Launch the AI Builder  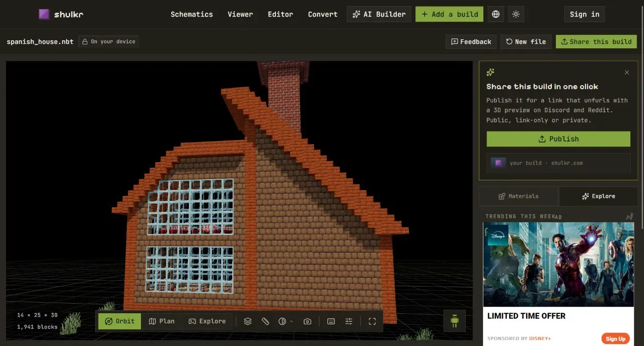pyautogui.click(x=379, y=14)
